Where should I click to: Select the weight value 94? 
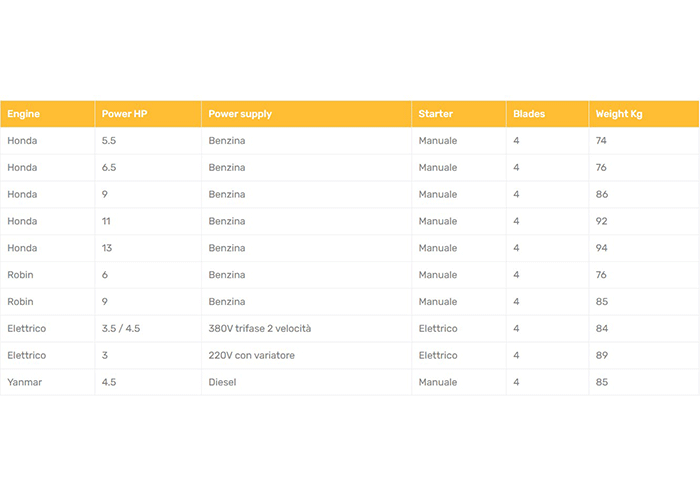click(x=644, y=248)
